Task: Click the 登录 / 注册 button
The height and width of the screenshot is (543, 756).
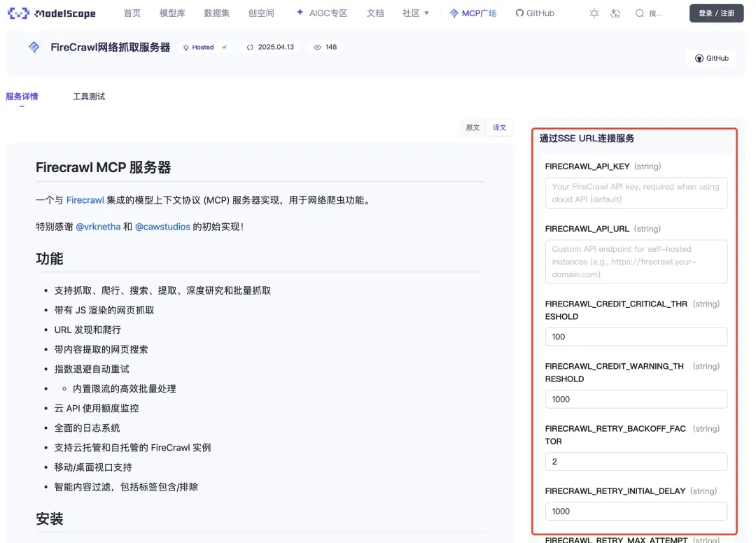Action: click(x=717, y=13)
